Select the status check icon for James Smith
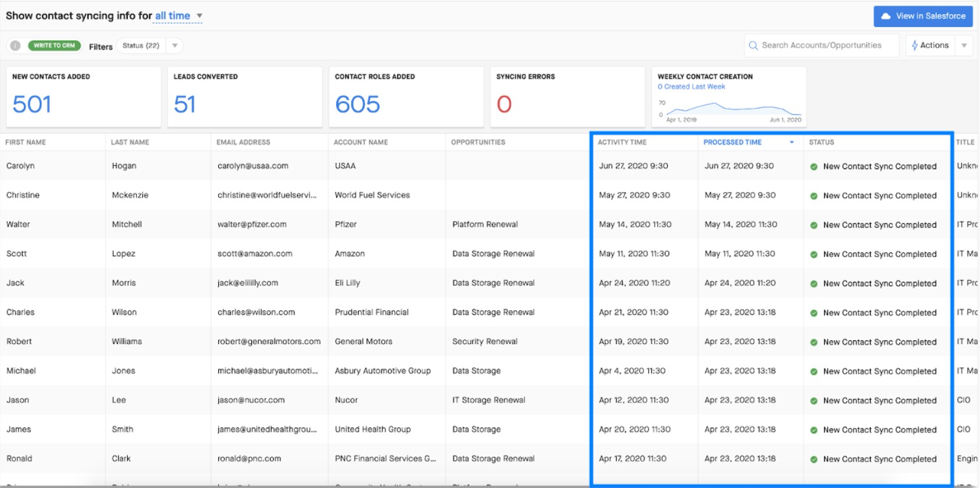 pyautogui.click(x=814, y=430)
